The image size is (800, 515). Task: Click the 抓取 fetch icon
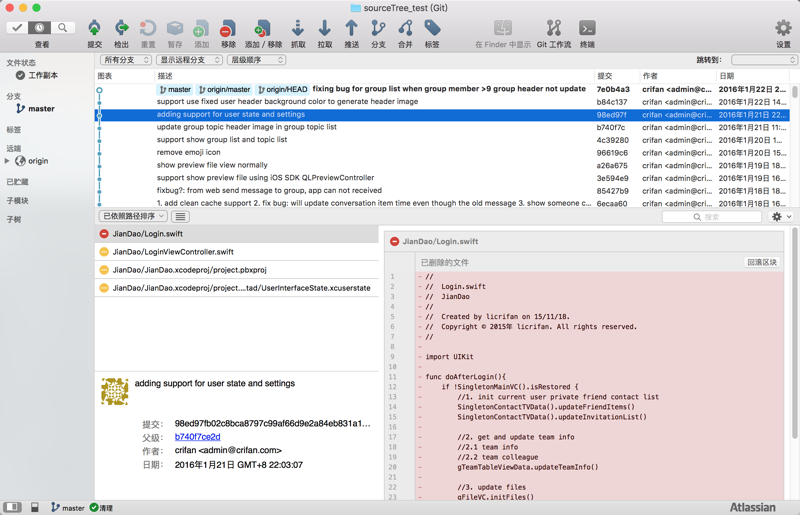[297, 29]
